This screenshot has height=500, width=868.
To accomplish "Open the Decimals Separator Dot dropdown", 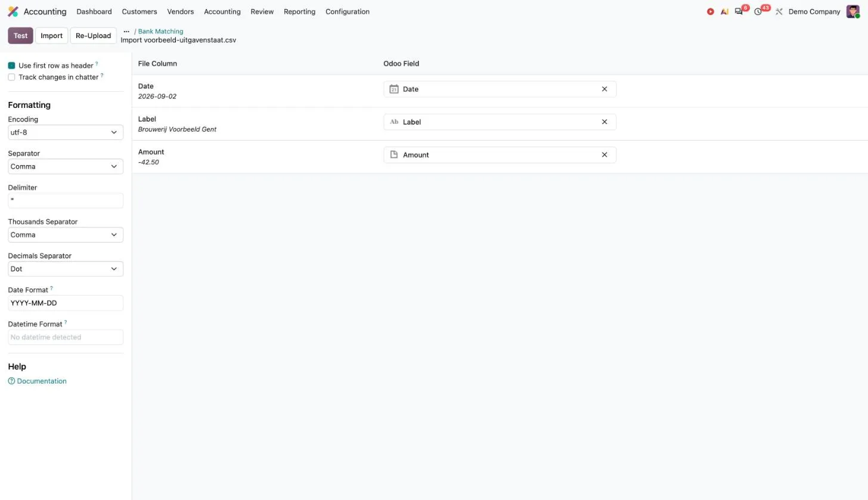I will [66, 269].
